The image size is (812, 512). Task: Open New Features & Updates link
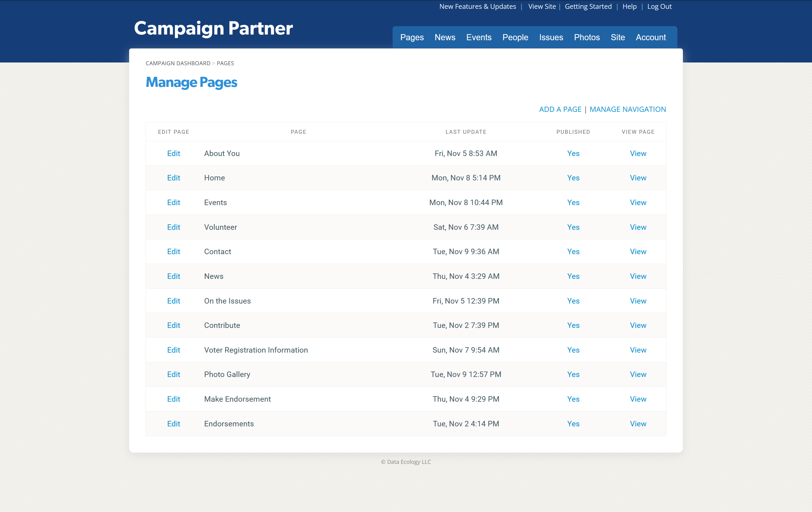tap(478, 6)
